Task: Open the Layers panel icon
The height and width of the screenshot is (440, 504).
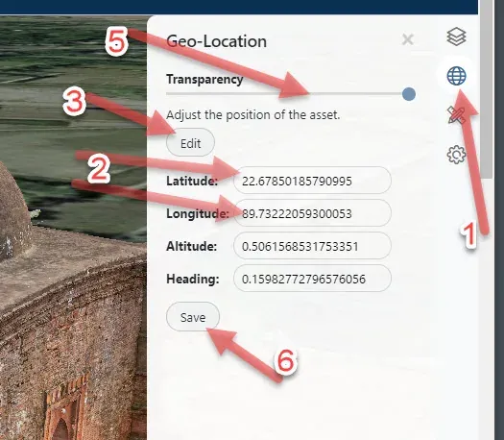Action: click(456, 37)
